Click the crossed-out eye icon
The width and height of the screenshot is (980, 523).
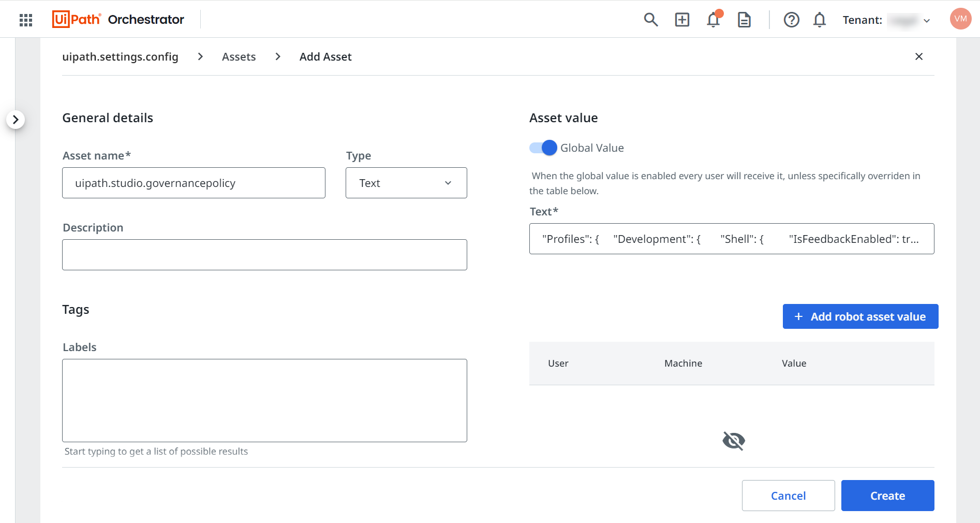pyautogui.click(x=733, y=441)
